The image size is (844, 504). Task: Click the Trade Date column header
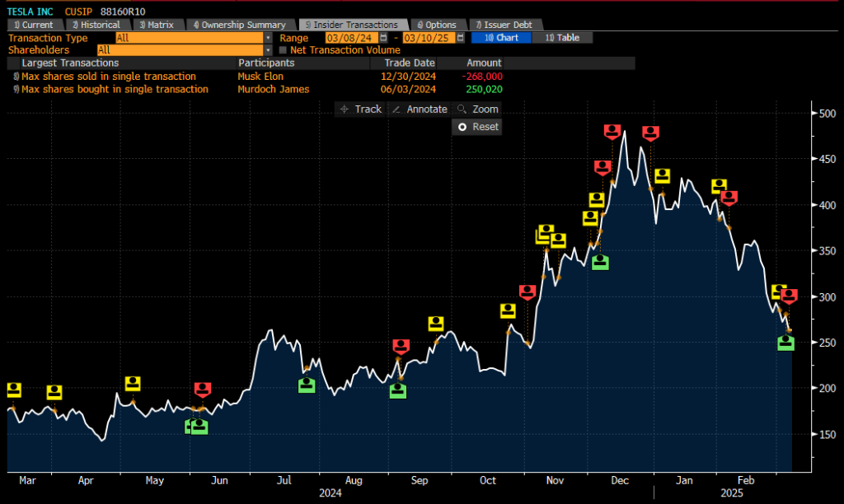[409, 63]
